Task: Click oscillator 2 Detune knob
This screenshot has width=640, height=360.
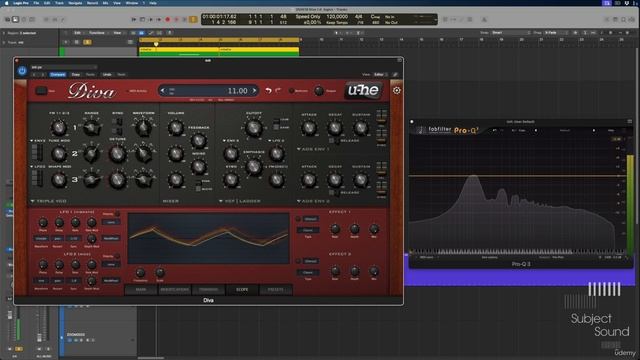Action: point(118,154)
